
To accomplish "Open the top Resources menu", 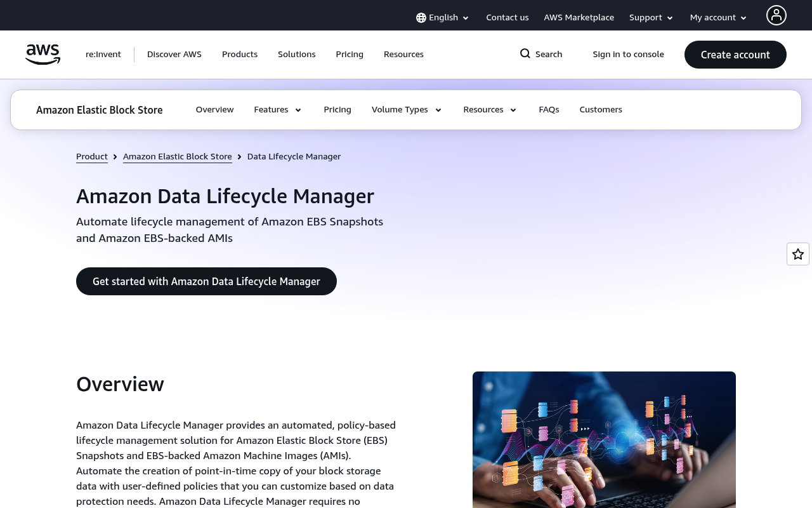I will [403, 55].
